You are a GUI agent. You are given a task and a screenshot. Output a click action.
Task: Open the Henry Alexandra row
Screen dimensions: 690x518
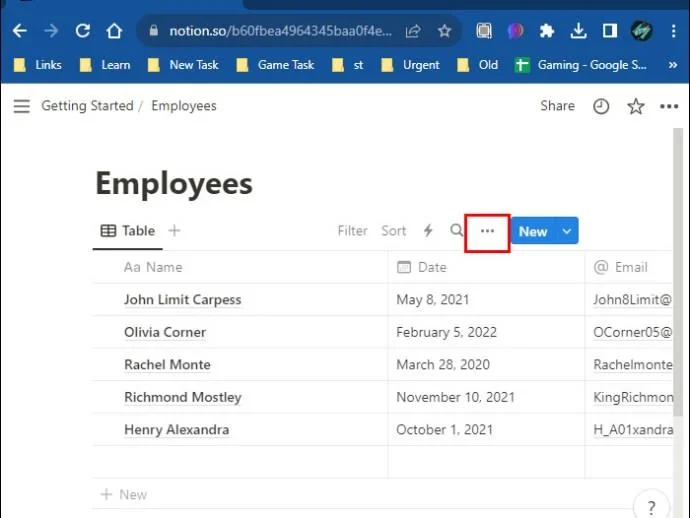click(x=176, y=430)
